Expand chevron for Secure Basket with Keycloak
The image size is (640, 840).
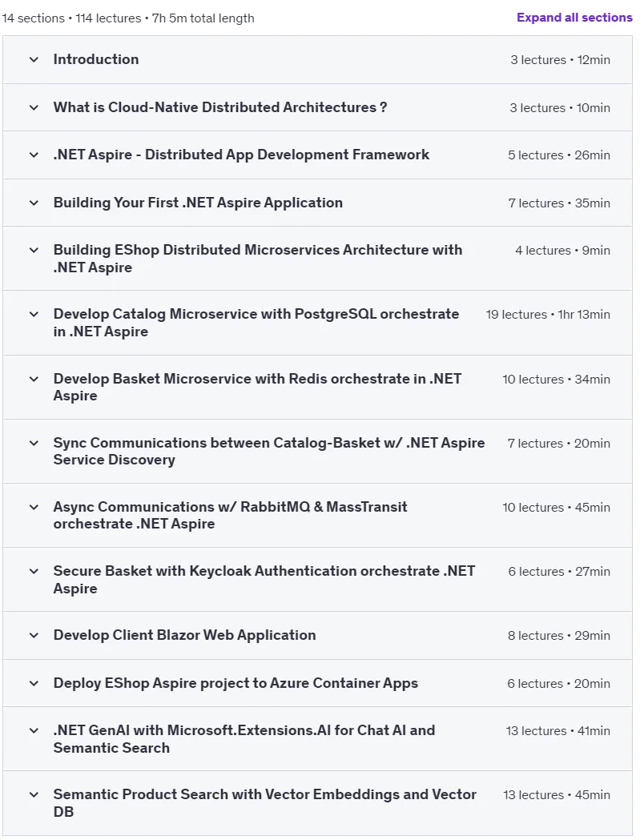coord(34,572)
